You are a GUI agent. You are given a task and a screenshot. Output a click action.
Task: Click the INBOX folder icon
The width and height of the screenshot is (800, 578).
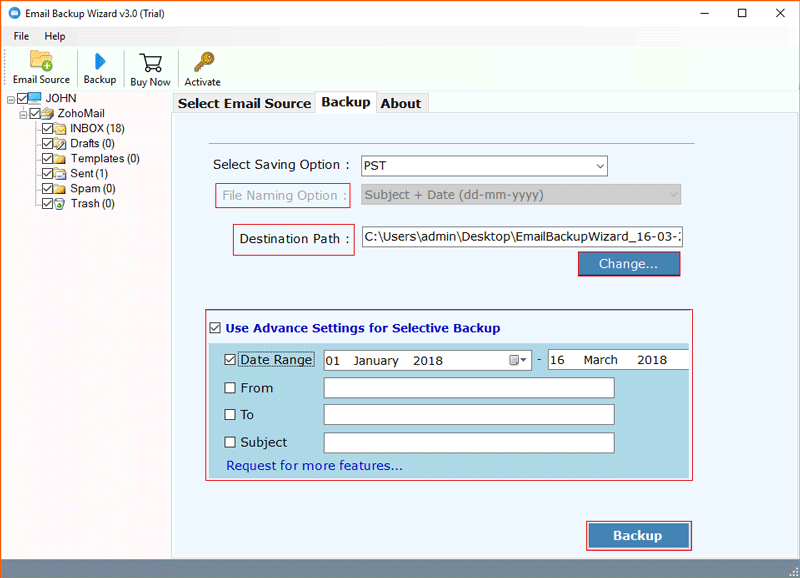coord(60,129)
